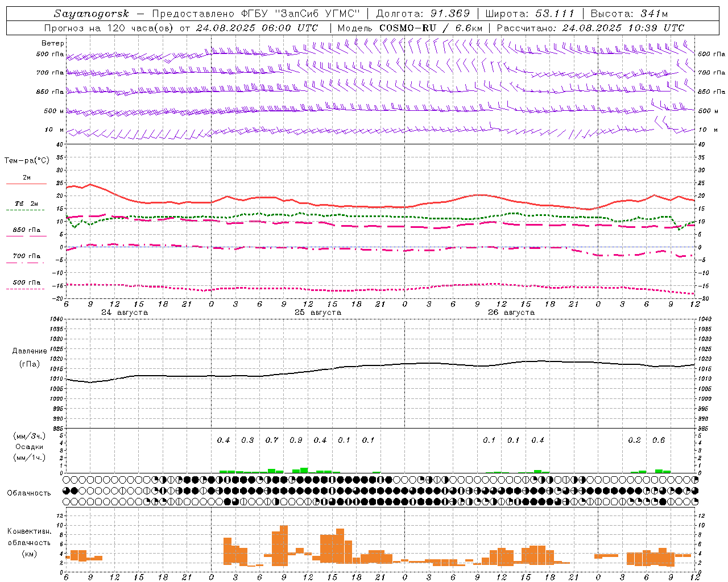The width and height of the screenshot is (728, 582).
Task: Click the 0.7 precipitation value
Action: [272, 440]
